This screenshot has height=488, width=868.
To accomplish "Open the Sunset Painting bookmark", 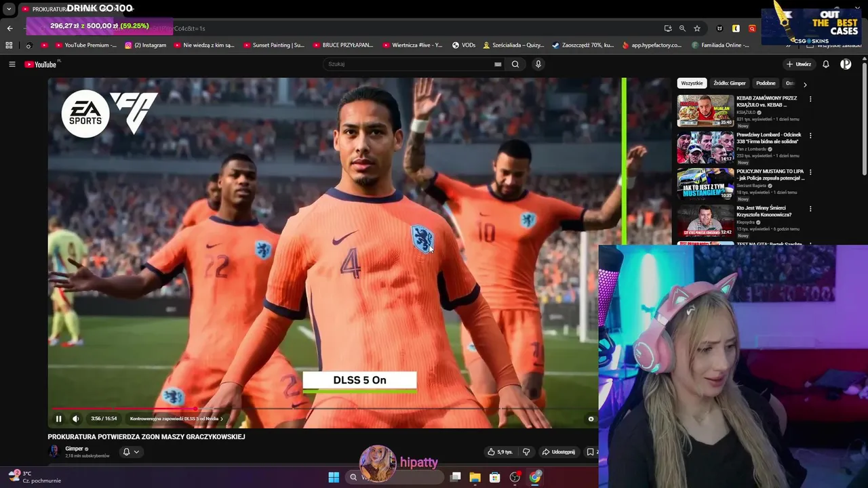I will pos(273,45).
